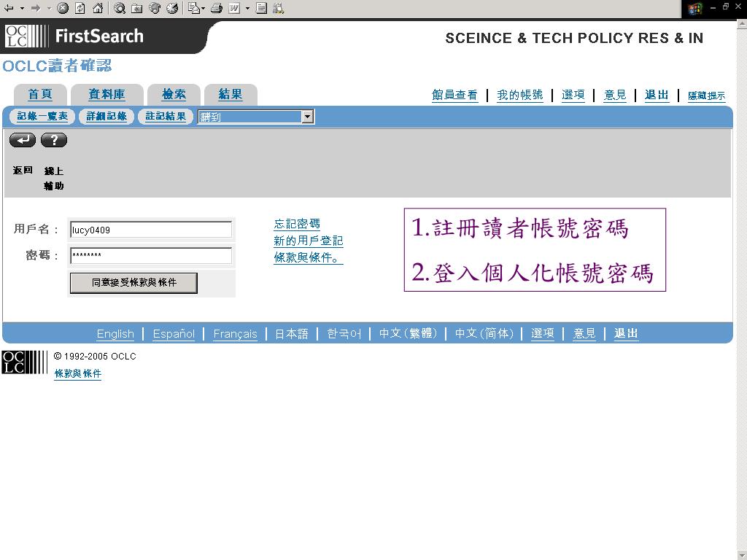Switch to the 結果 tab
Screen dimensions: 747x560
[231, 94]
